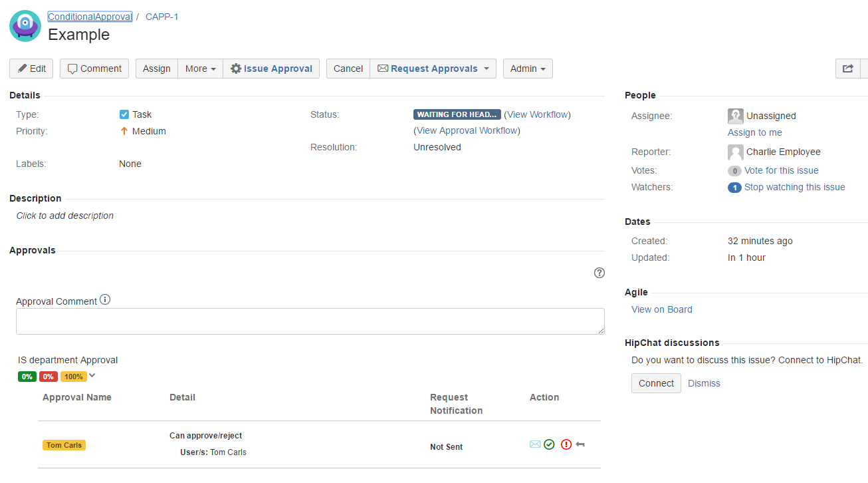Click the Connect to HipChat button
The width and height of the screenshot is (868, 483).
coord(656,383)
